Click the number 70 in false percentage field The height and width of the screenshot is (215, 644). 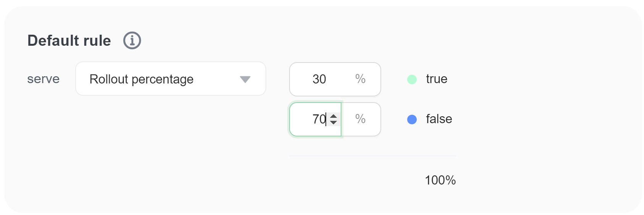pyautogui.click(x=319, y=119)
